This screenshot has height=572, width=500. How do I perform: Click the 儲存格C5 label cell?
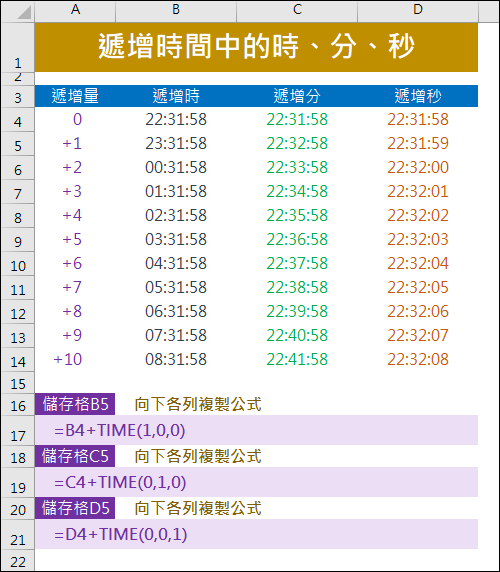[x=75, y=456]
